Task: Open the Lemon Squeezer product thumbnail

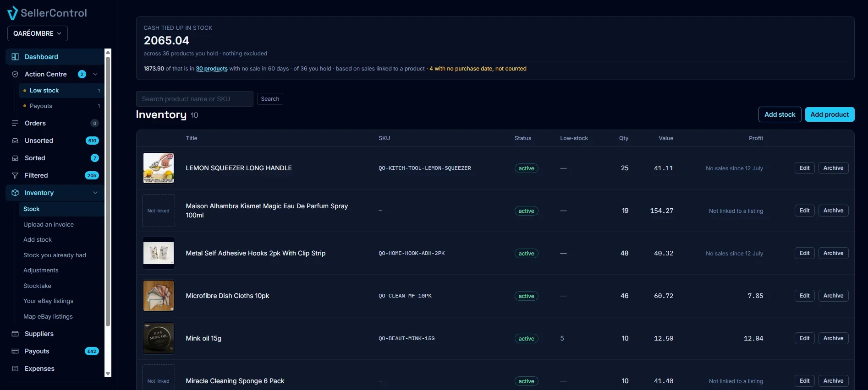Action: pyautogui.click(x=159, y=168)
